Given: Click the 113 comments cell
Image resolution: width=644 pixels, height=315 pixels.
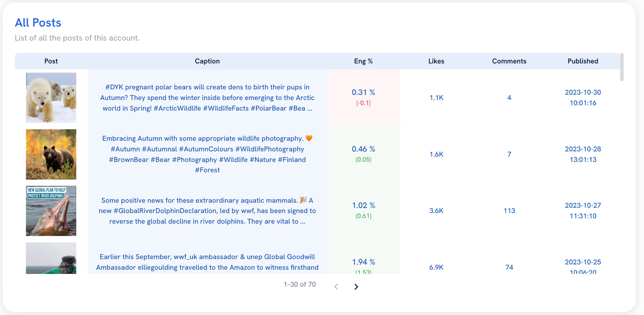Looking at the screenshot, I should pos(509,211).
